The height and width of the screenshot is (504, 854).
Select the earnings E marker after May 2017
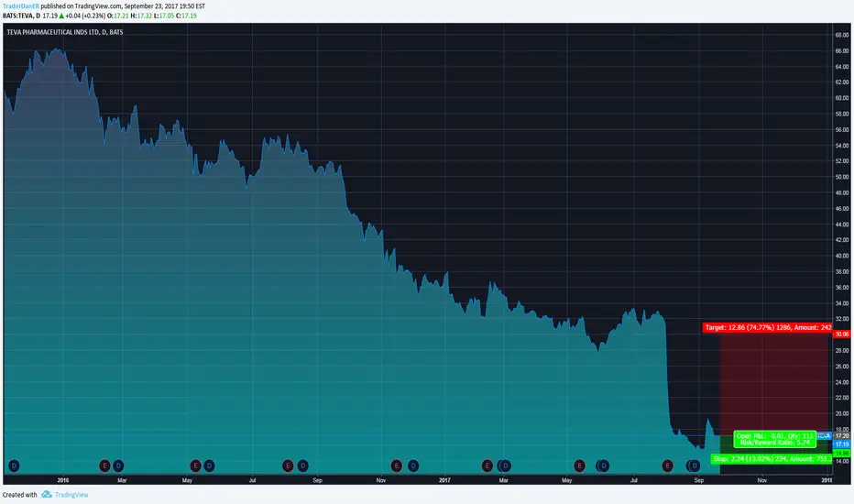point(579,466)
